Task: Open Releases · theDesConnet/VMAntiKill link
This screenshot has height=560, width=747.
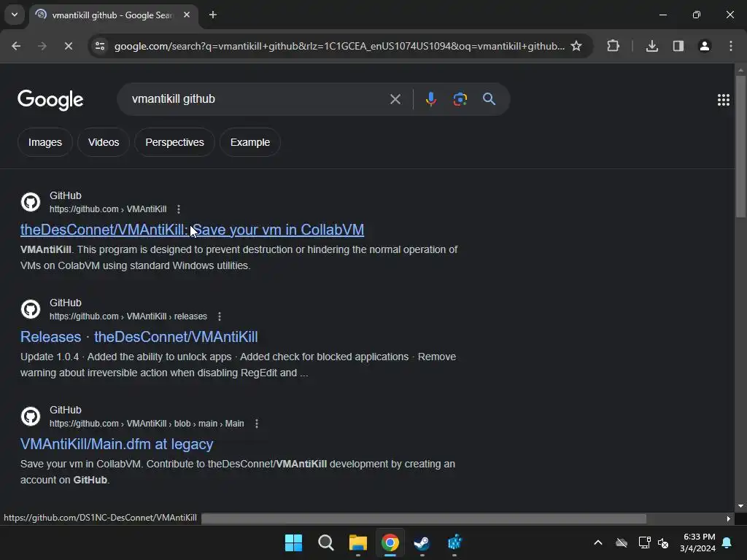Action: click(139, 337)
